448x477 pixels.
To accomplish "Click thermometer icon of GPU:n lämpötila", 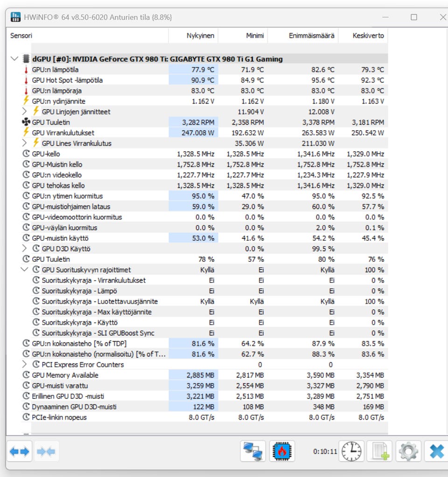I will pos(26,70).
